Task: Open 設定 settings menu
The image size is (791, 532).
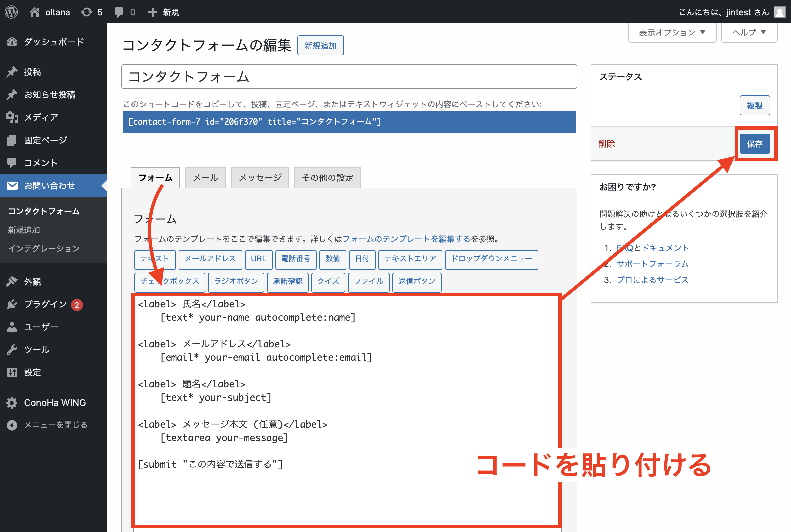Action: tap(54, 372)
